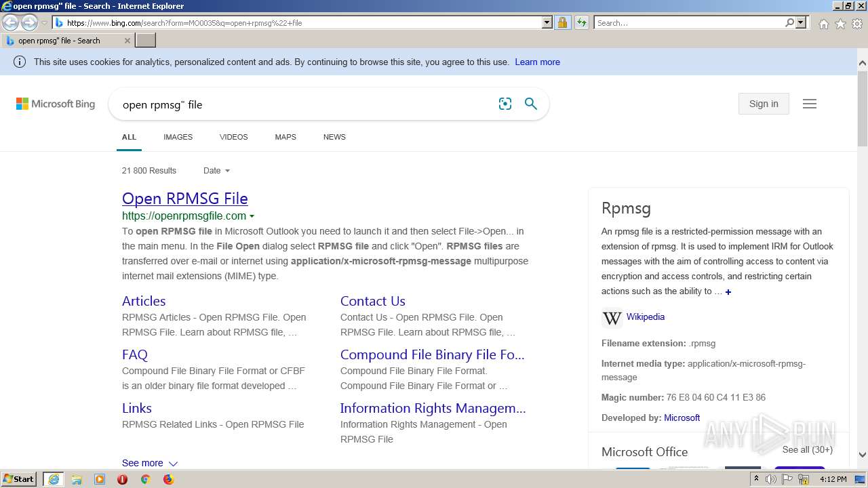
Task: Click the cookie notice info icon
Action: point(20,62)
